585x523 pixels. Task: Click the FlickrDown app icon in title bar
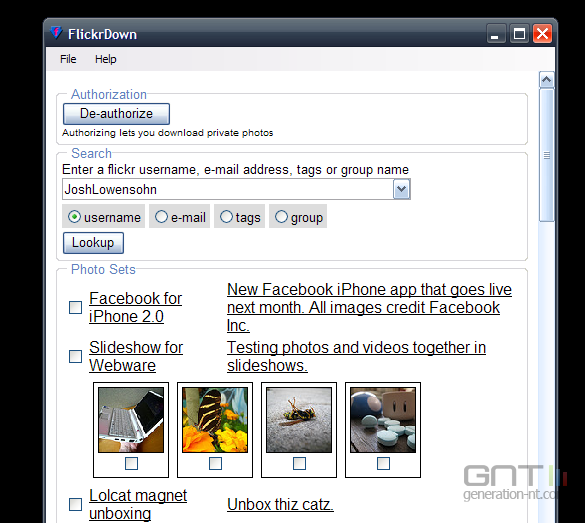[x=56, y=33]
